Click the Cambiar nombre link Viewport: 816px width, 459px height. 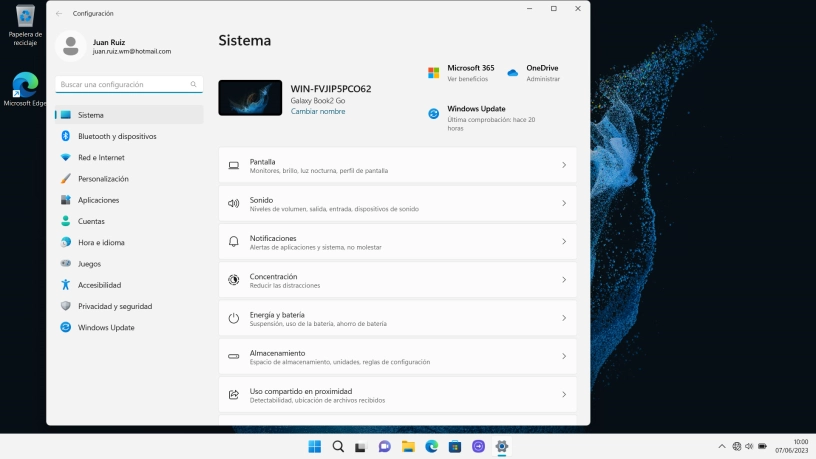point(317,111)
